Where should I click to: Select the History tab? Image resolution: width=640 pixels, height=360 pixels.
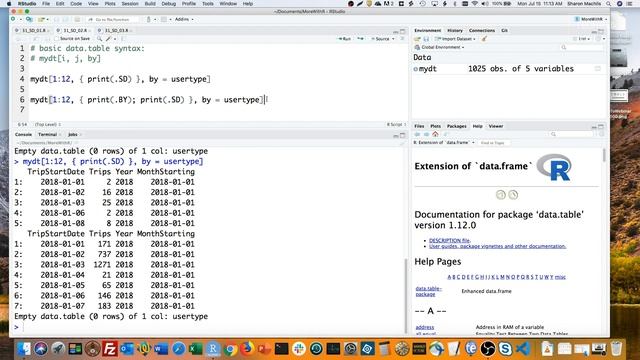455,31
